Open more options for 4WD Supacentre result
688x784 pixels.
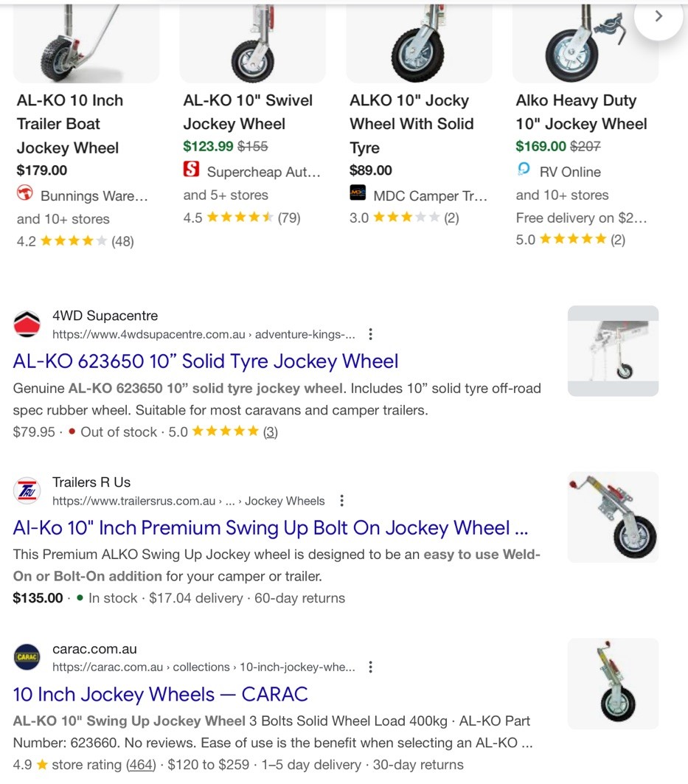(x=370, y=334)
